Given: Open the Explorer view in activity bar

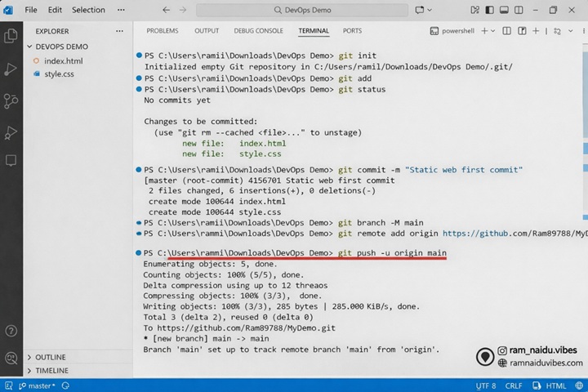Looking at the screenshot, I should (x=11, y=36).
